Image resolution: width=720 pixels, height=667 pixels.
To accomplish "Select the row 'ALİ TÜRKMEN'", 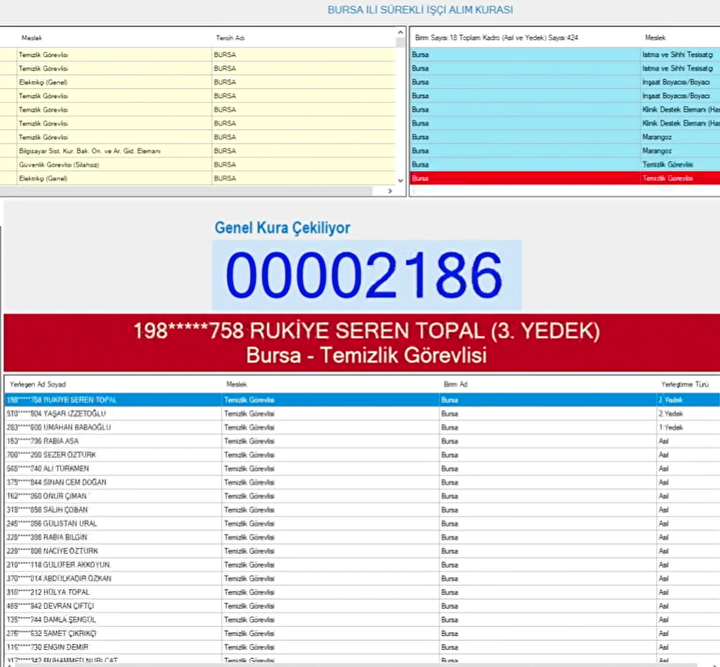I will pos(362,469).
